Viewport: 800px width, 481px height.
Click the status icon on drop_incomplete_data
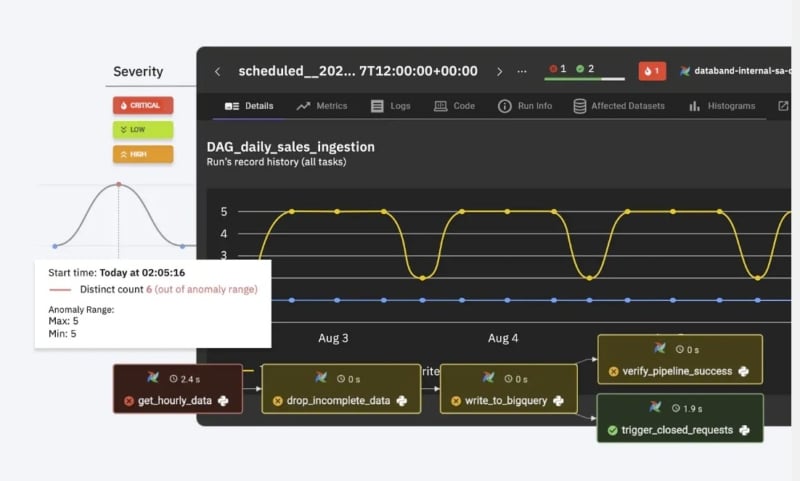click(278, 401)
